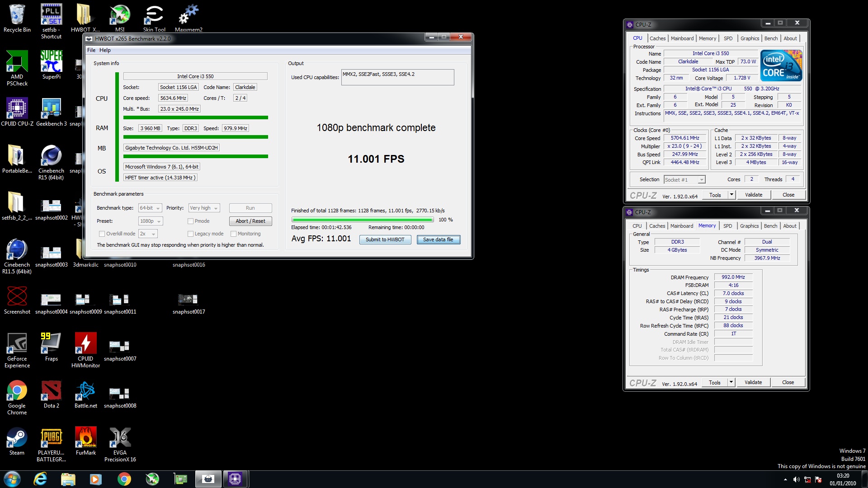Switch to Mainboard tab in upper CPU-Z
The height and width of the screenshot is (488, 868).
click(682, 38)
